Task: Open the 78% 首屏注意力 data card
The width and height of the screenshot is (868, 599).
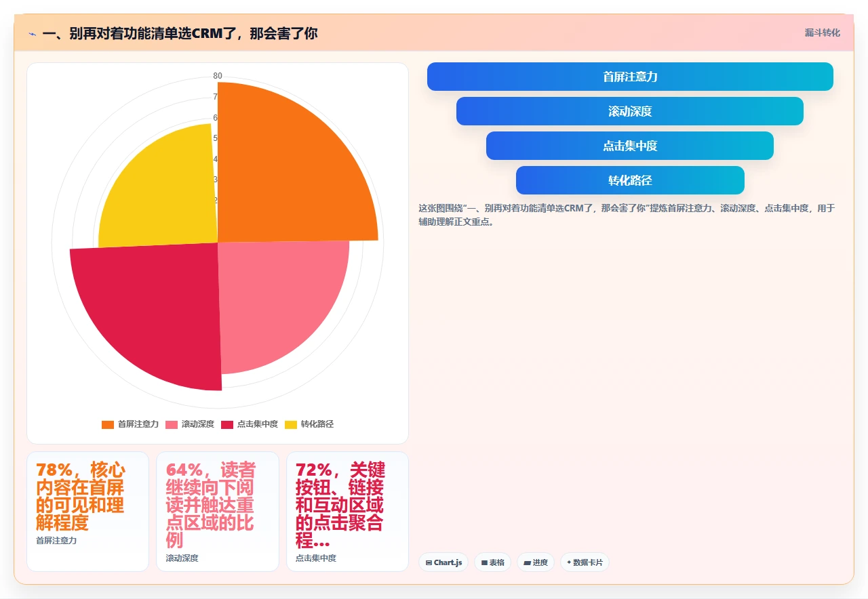Action: [87, 512]
